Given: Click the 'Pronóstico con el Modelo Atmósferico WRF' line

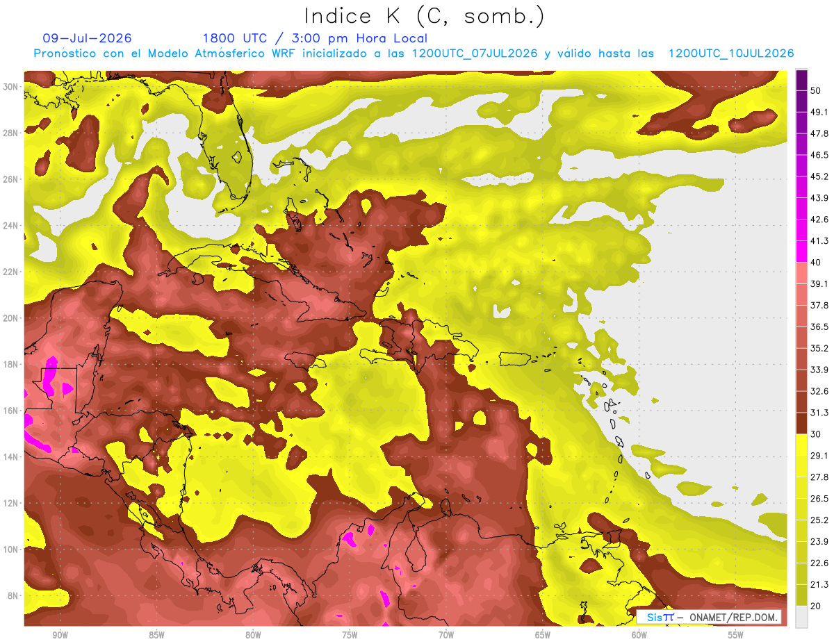Looking at the screenshot, I should pyautogui.click(x=414, y=53).
